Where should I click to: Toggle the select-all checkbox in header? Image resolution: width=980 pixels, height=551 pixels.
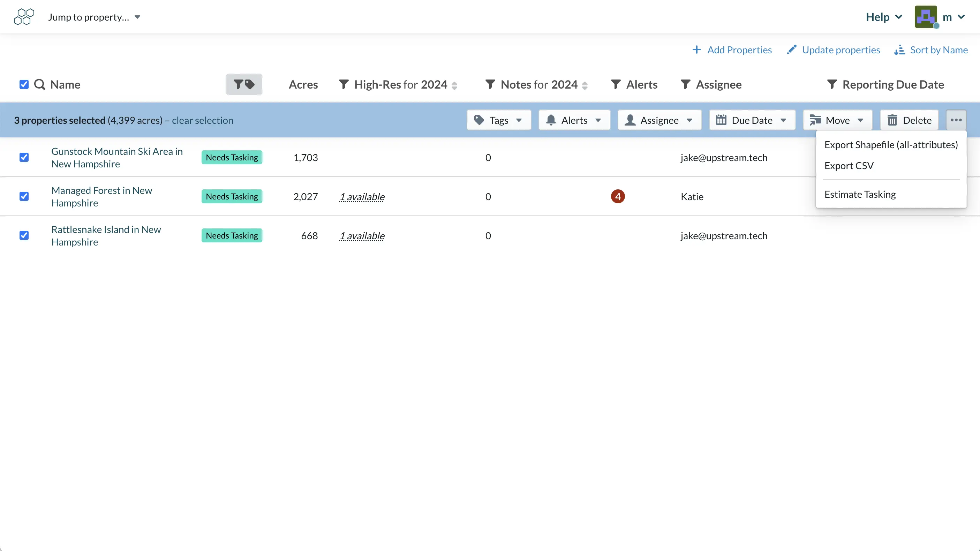(24, 84)
